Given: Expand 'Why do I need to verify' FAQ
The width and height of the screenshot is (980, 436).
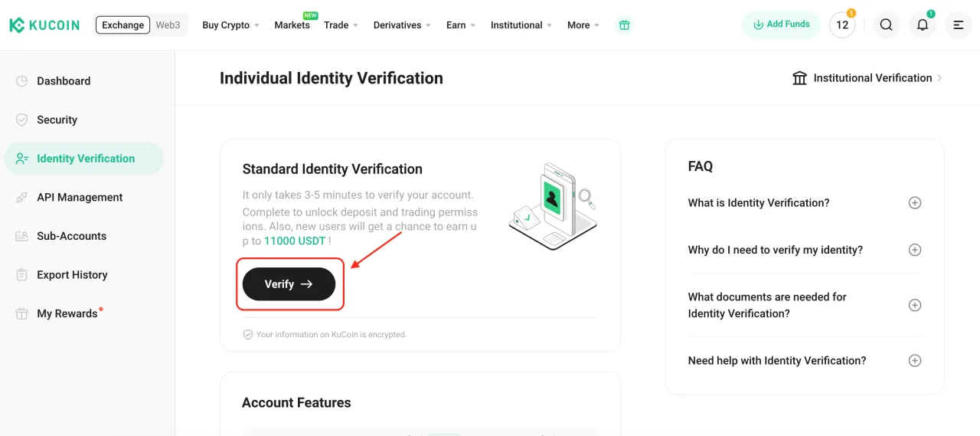Looking at the screenshot, I should [x=914, y=250].
